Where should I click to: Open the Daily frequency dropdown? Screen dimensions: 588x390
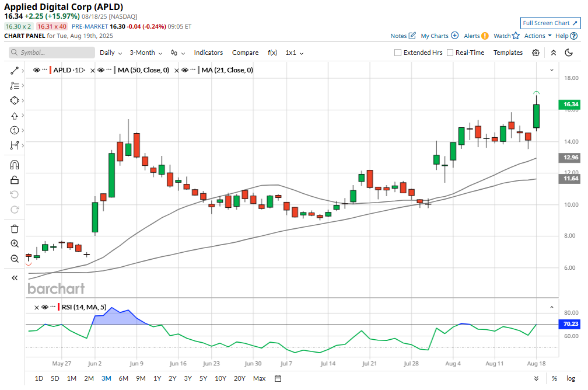[111, 53]
